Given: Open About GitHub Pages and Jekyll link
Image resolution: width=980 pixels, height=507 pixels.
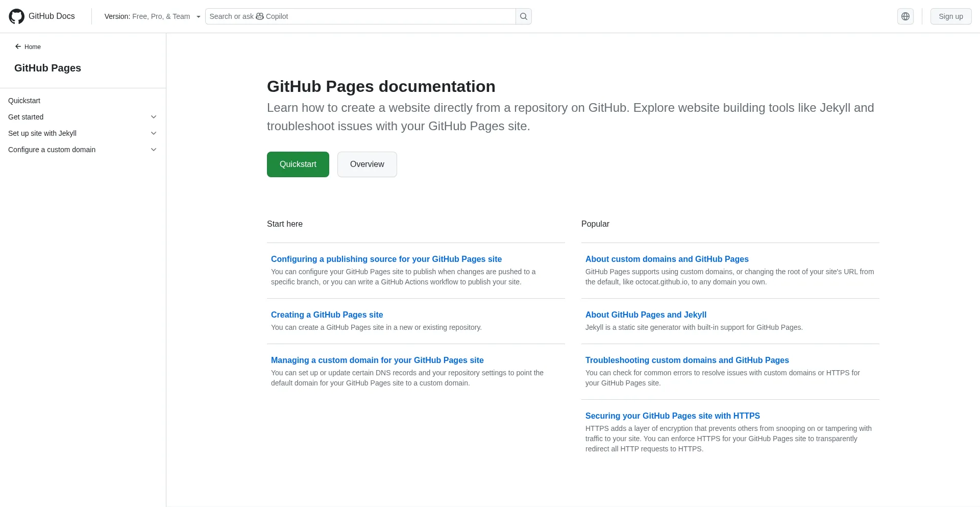Looking at the screenshot, I should (646, 315).
